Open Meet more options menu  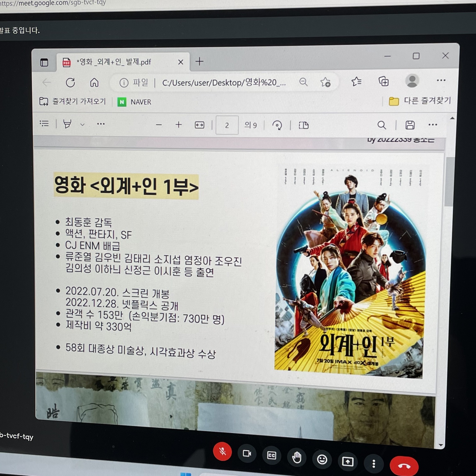click(x=374, y=463)
